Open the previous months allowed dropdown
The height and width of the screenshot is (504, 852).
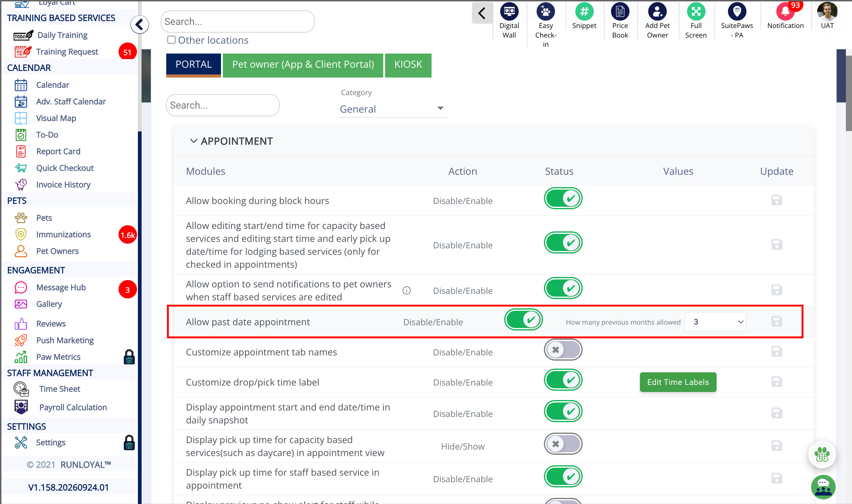(x=715, y=322)
